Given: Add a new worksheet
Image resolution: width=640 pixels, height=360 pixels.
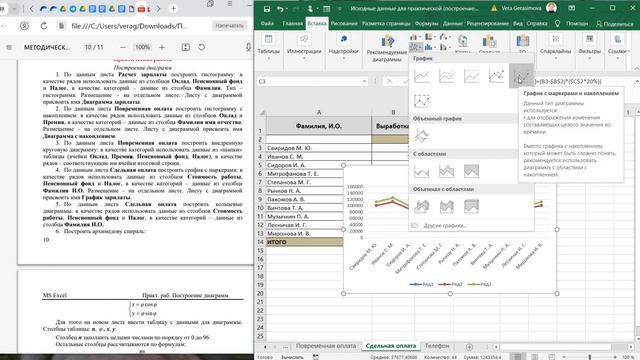Looking at the screenshot, I should [x=469, y=347].
